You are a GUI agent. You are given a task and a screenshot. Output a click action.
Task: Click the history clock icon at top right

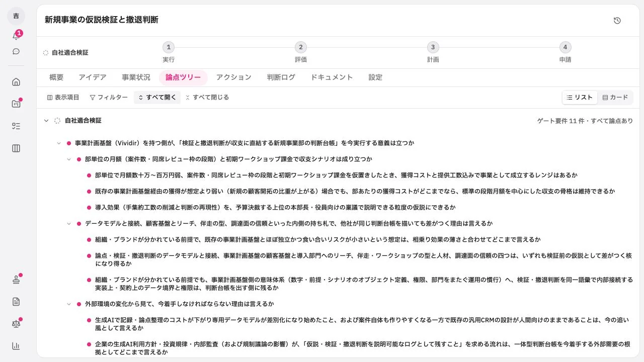tap(617, 21)
